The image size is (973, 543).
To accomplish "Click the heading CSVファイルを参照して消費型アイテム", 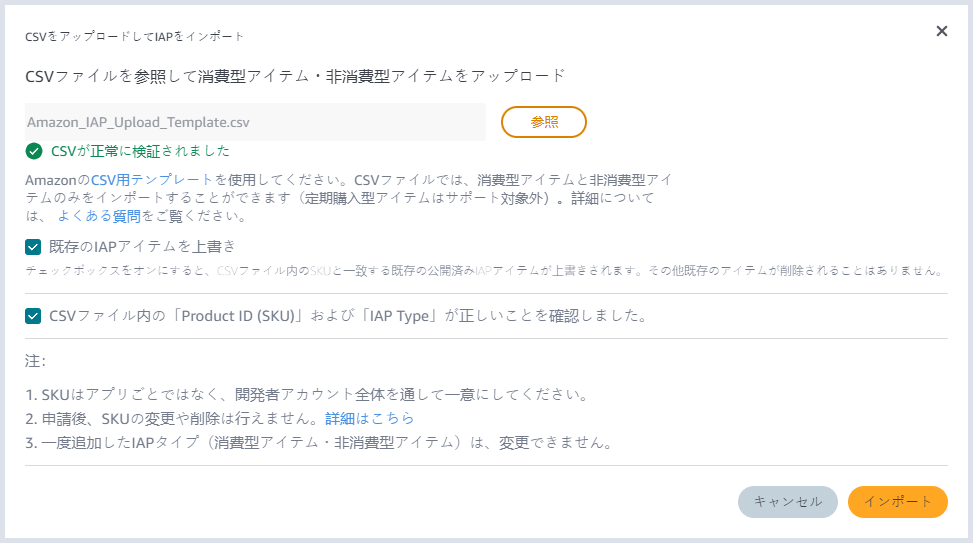I will 295,75.
